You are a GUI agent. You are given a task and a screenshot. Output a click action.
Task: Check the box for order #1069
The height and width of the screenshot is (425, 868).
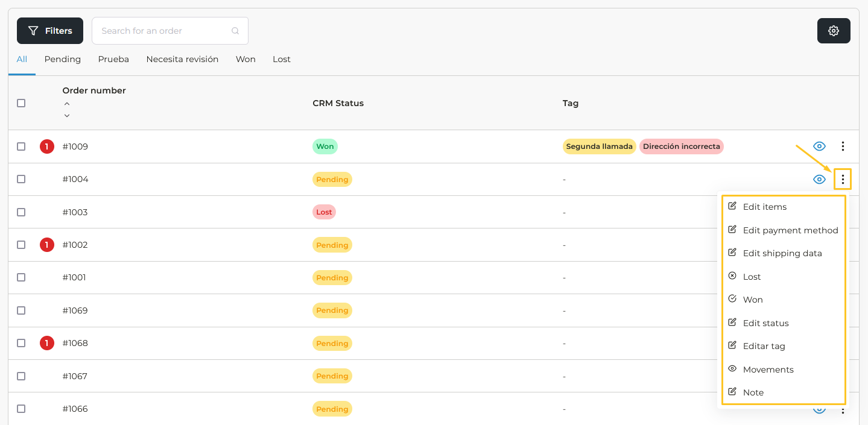point(21,310)
